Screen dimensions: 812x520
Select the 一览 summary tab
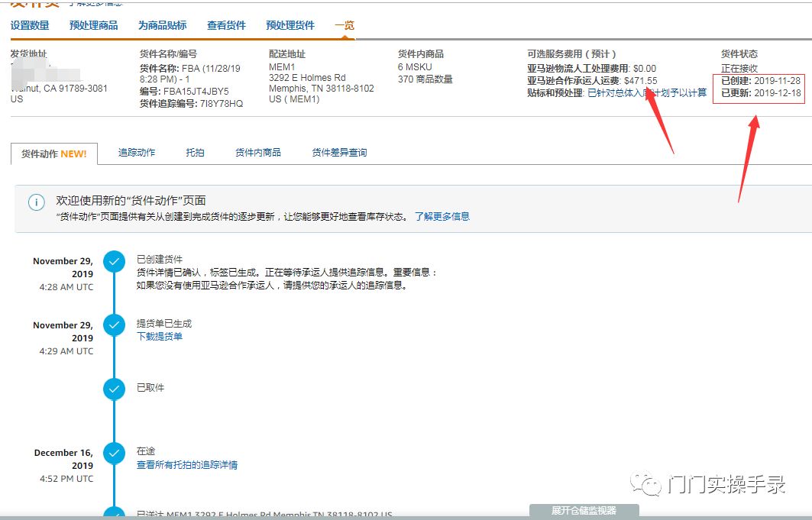coord(345,25)
